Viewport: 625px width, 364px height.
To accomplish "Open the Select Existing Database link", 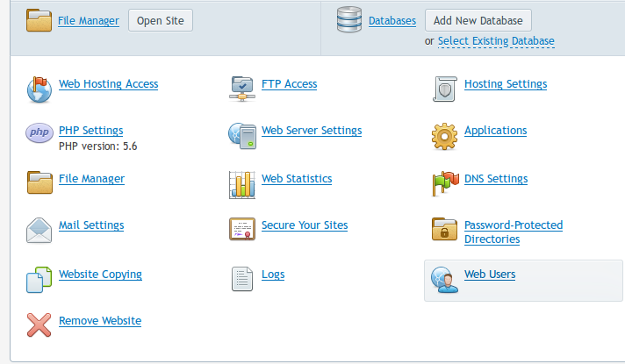I will [x=496, y=41].
